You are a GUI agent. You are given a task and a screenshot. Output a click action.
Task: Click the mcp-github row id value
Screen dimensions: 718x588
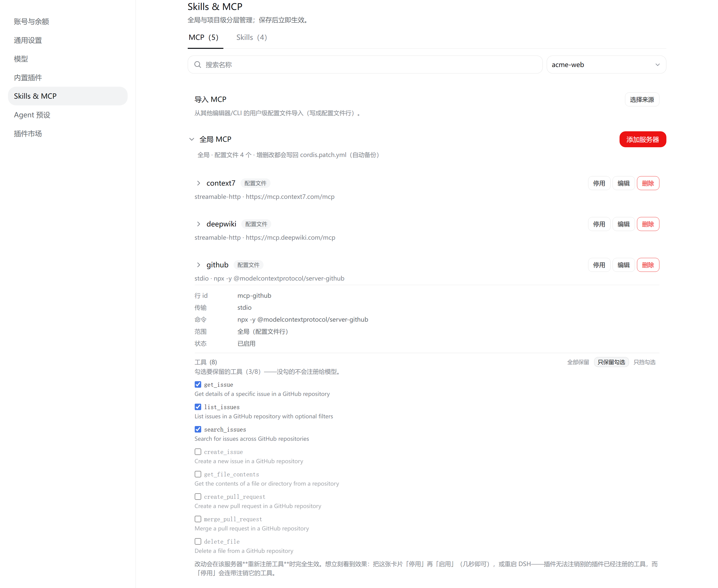click(x=254, y=295)
